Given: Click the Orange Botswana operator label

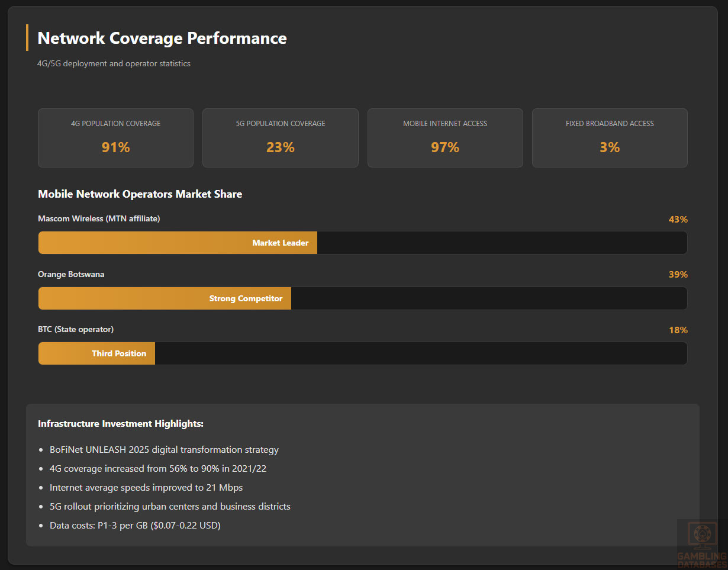Looking at the screenshot, I should (x=71, y=274).
